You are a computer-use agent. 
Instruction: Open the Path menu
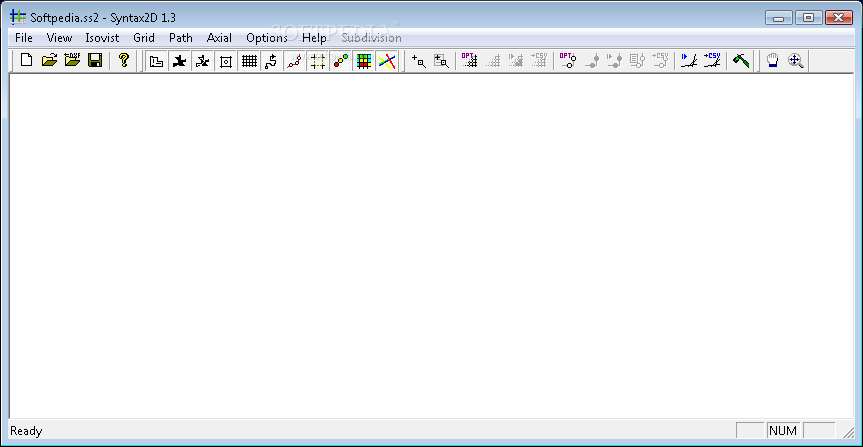(181, 38)
